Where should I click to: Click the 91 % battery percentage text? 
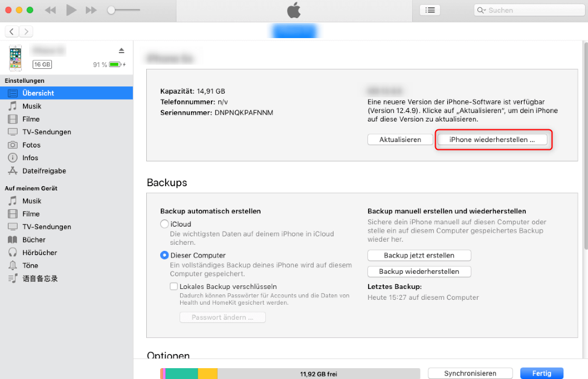[100, 65]
